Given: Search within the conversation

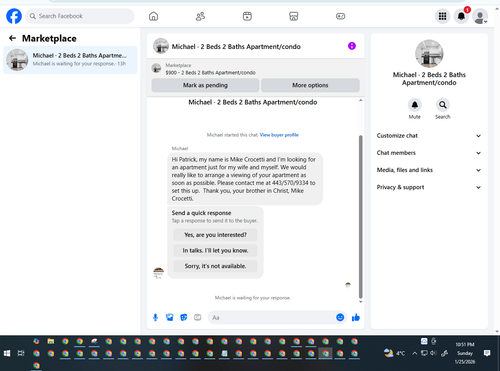Looking at the screenshot, I should pos(443,105).
